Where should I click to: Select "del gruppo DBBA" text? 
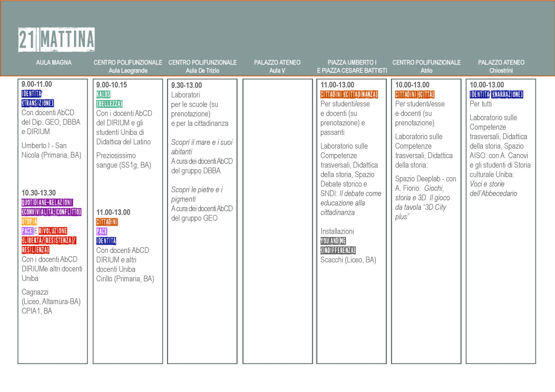point(196,171)
